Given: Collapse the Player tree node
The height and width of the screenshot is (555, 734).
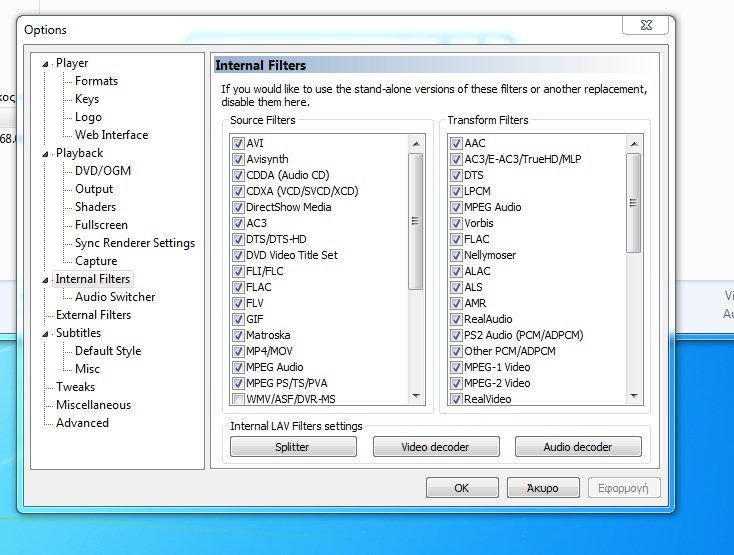Looking at the screenshot, I should click(45, 64).
